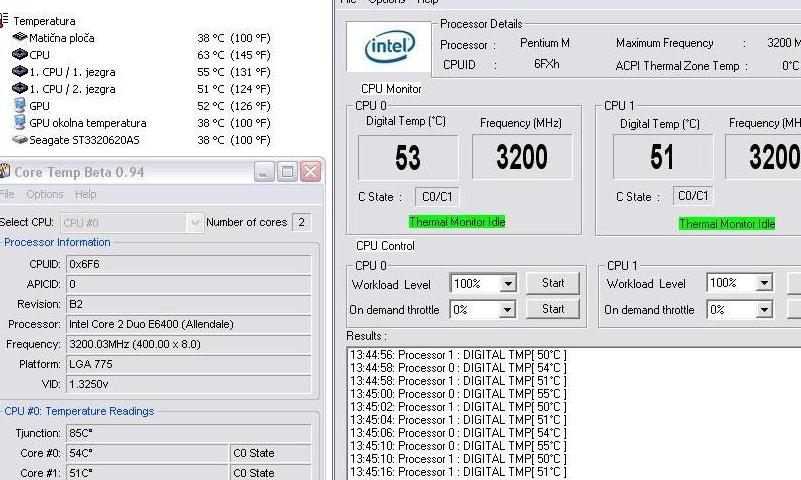Click the Core Temp title bar icon
The width and height of the screenshot is (801, 480).
(5, 172)
